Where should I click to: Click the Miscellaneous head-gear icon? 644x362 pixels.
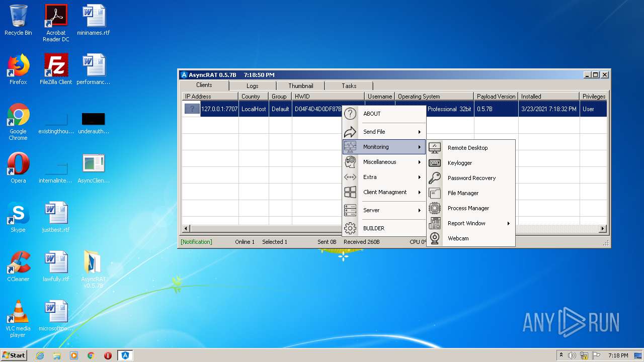click(x=350, y=162)
